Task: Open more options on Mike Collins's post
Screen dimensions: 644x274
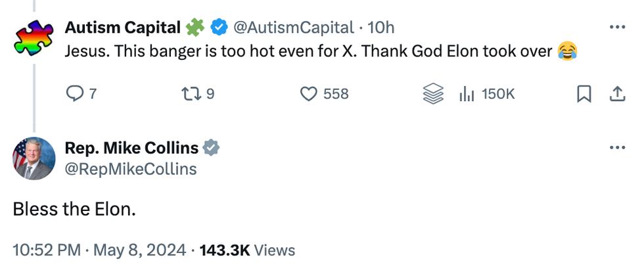Action: point(617,148)
